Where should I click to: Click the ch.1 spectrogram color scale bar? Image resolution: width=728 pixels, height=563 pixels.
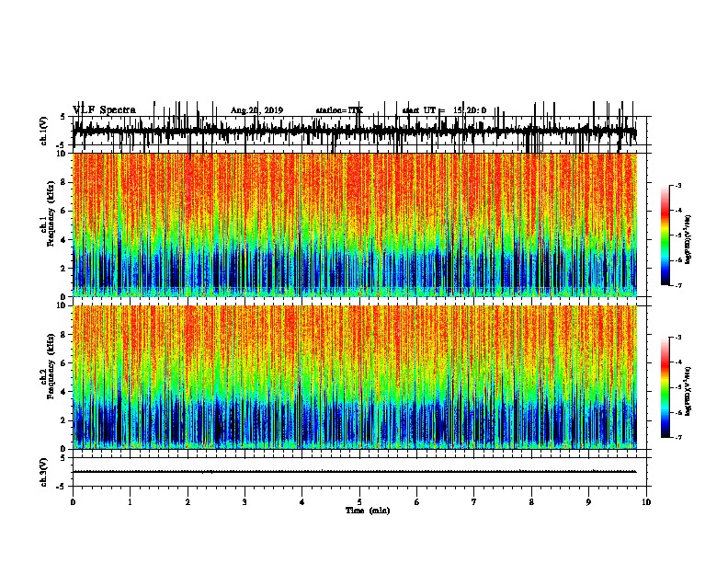(665, 236)
